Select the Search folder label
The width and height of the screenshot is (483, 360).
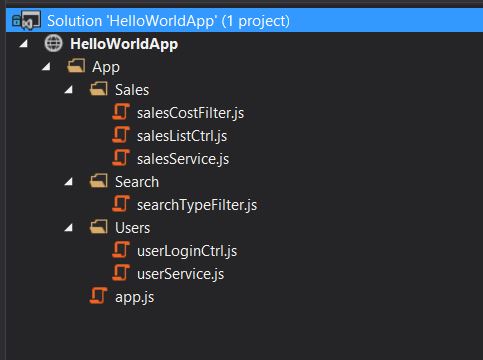click(x=137, y=182)
